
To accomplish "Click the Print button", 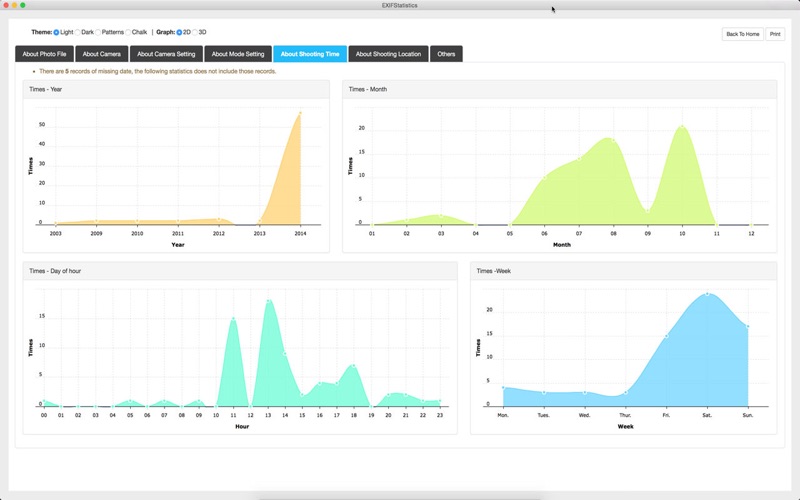I will pyautogui.click(x=775, y=34).
